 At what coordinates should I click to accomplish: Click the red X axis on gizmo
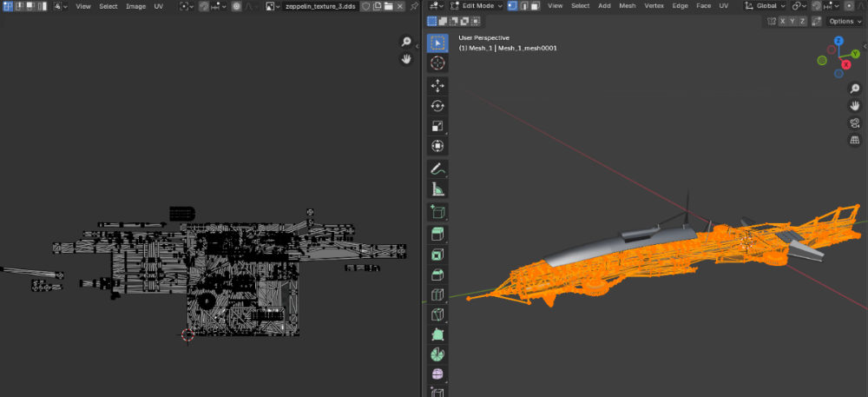pyautogui.click(x=845, y=65)
